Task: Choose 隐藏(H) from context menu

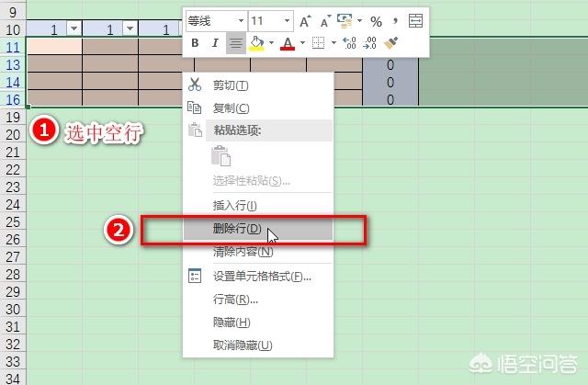Action: (x=258, y=323)
